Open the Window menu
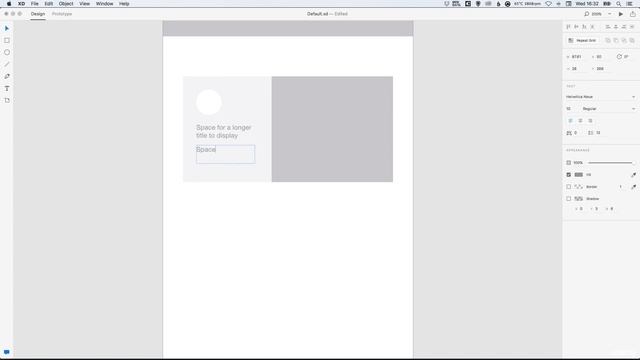The image size is (640, 360). [x=104, y=4]
